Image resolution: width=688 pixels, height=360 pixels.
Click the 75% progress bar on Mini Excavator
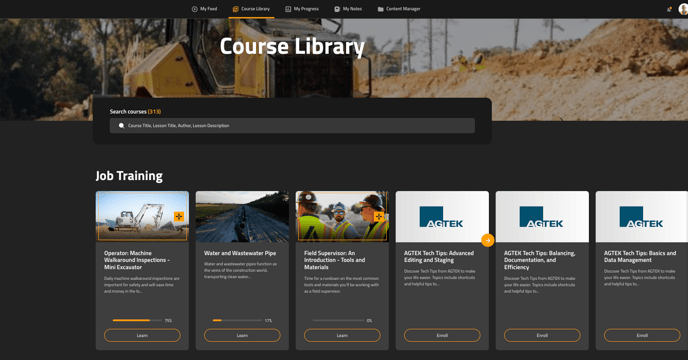138,320
